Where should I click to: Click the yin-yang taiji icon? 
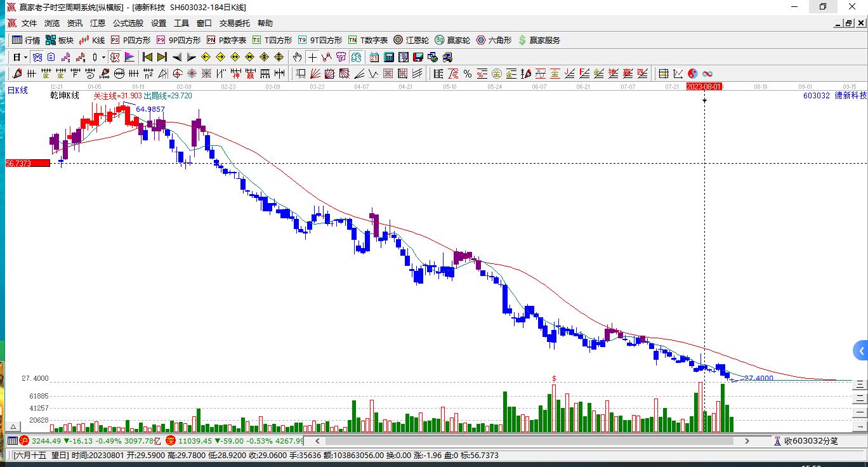693,74
